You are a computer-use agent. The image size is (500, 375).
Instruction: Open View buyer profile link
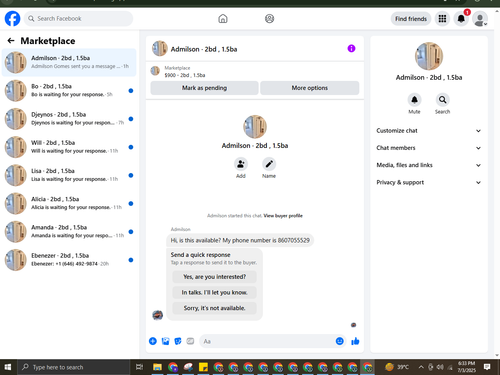[283, 216]
